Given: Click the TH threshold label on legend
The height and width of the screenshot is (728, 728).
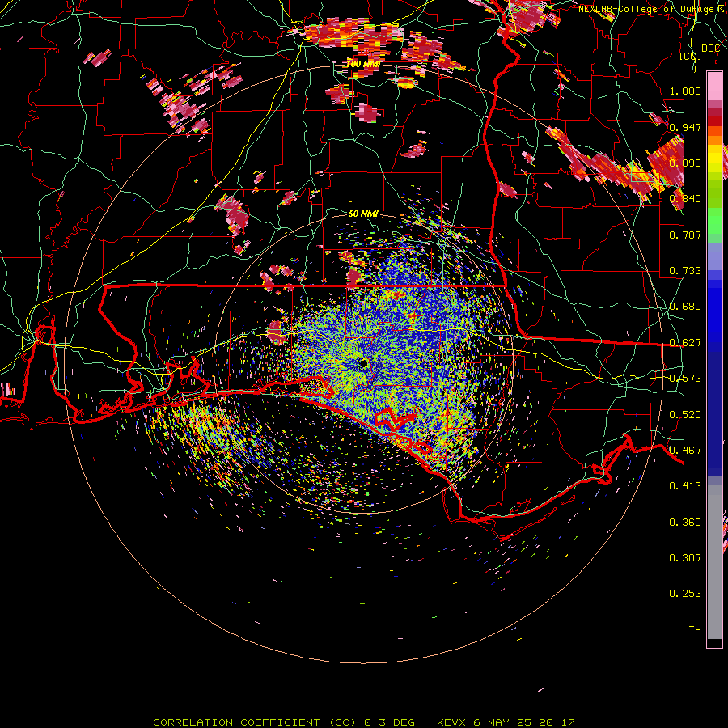Looking at the screenshot, I should (x=695, y=630).
